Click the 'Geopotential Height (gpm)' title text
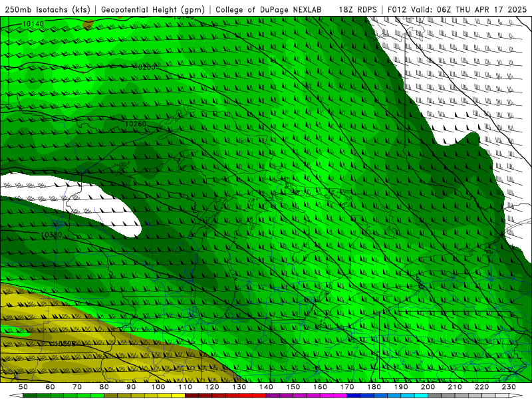This screenshot has height=399, width=532. coord(153,10)
